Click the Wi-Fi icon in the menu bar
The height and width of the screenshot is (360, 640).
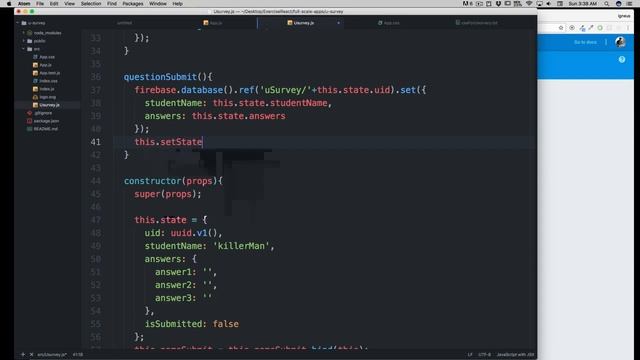point(529,4)
